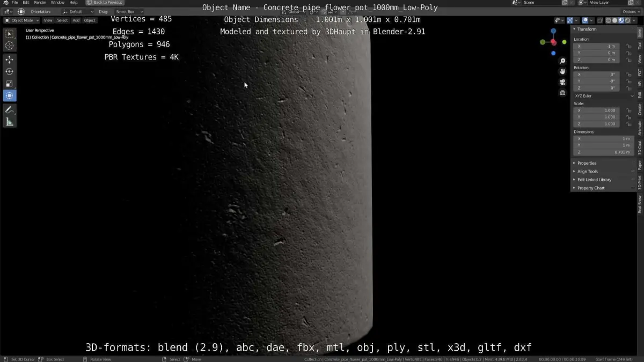
Task: Open Orientation Default dropdown
Action: point(78,11)
